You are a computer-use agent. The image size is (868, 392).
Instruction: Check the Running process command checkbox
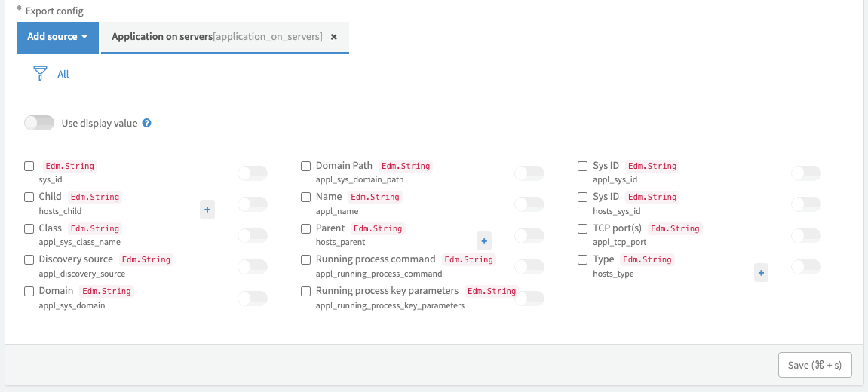(306, 259)
